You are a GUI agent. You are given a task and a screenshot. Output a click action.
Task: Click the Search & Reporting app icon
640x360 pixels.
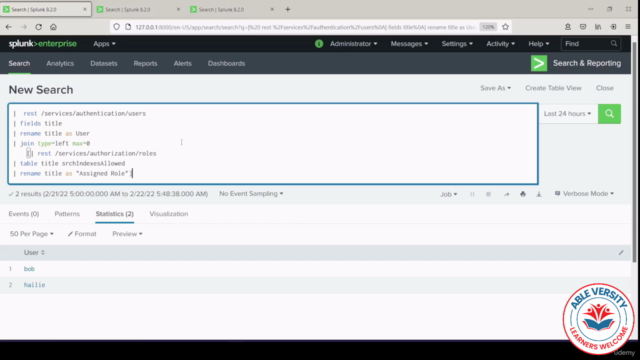tap(539, 63)
